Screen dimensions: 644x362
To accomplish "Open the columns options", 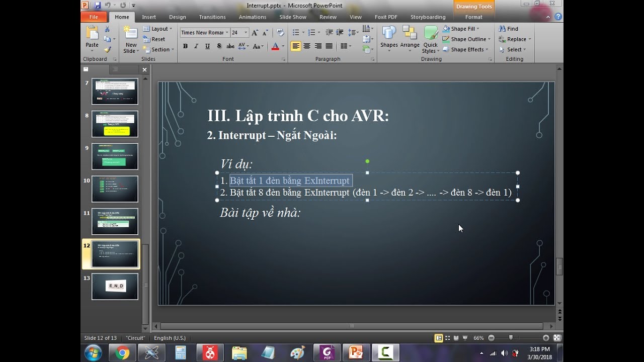I will (346, 46).
